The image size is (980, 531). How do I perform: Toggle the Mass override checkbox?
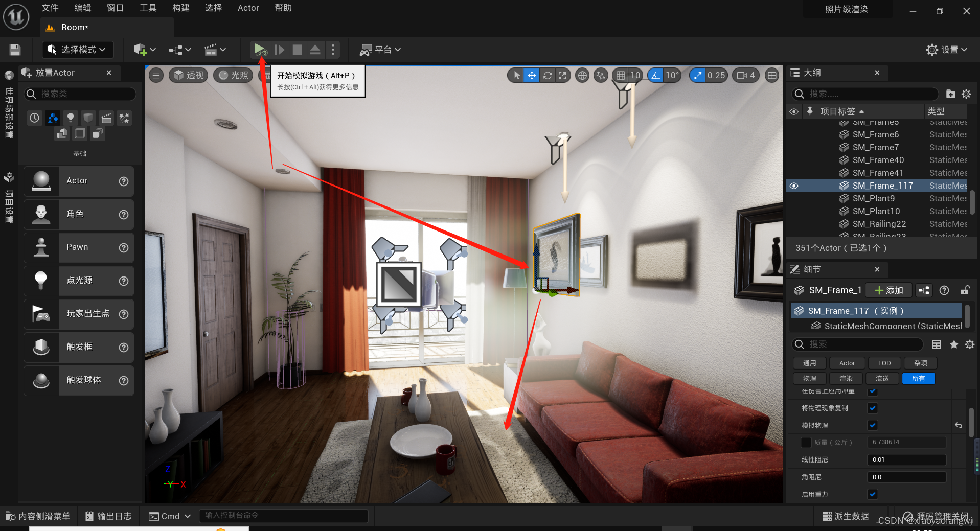pyautogui.click(x=806, y=442)
